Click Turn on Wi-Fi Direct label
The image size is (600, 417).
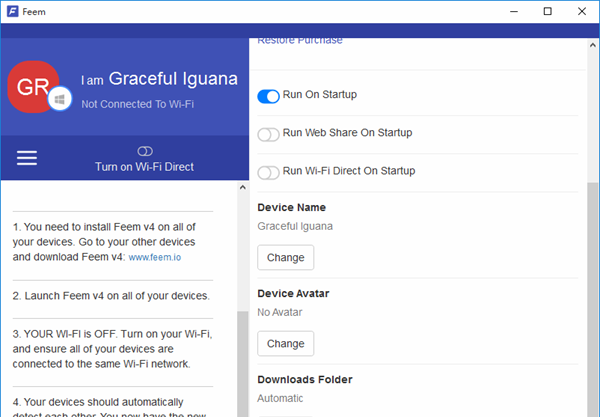tap(144, 167)
